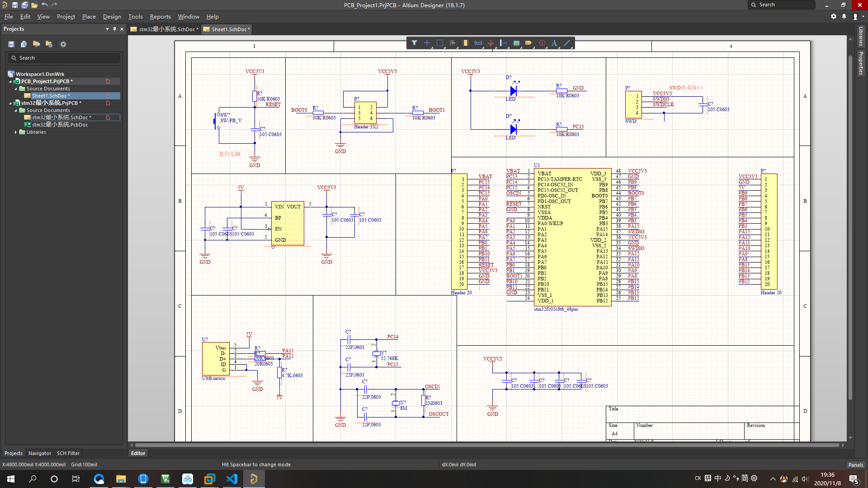Open the Design menu
The height and width of the screenshot is (488, 868).
[x=112, y=17]
